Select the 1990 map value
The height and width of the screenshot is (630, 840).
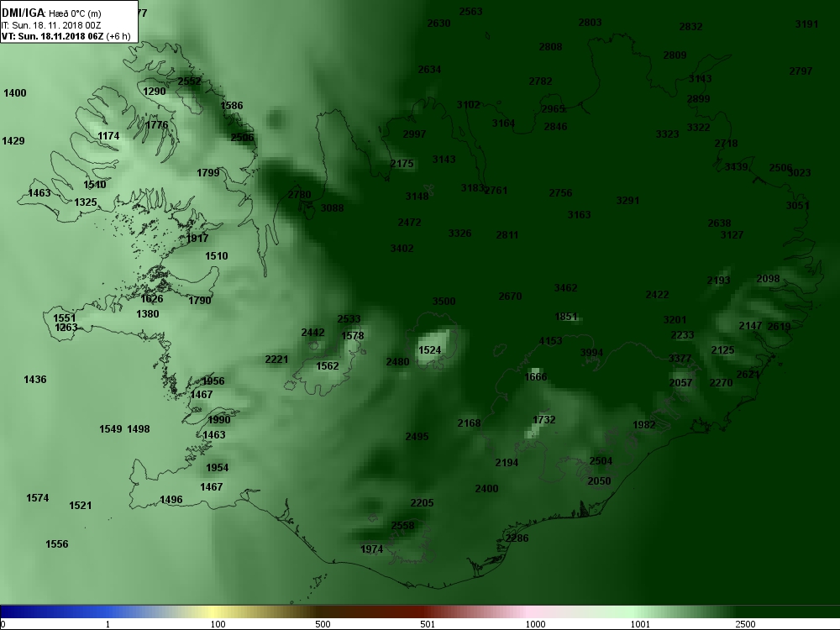pyautogui.click(x=219, y=419)
